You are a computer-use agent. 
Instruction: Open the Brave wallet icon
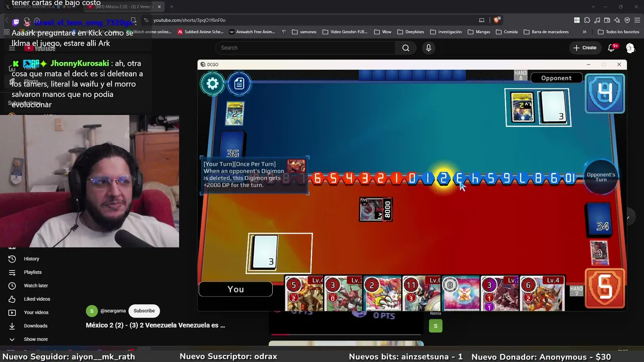pyautogui.click(x=607, y=20)
